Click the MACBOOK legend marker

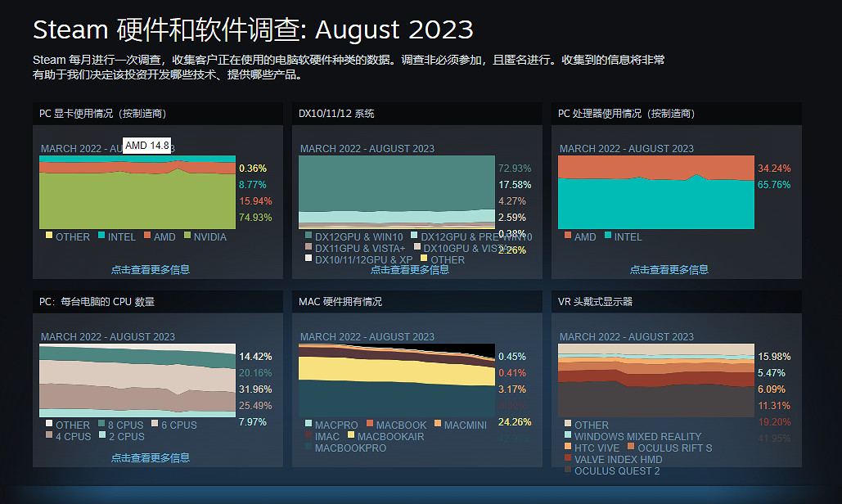[x=370, y=422]
